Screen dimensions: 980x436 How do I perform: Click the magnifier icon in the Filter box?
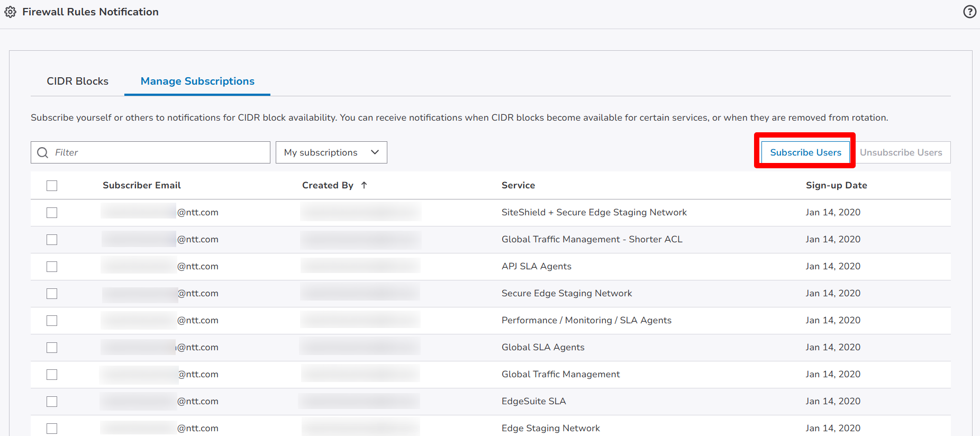coord(43,152)
